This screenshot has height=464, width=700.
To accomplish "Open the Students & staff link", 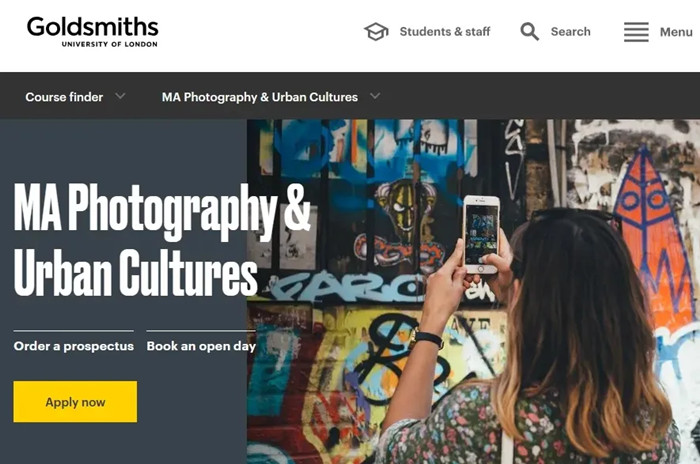I will tap(445, 32).
